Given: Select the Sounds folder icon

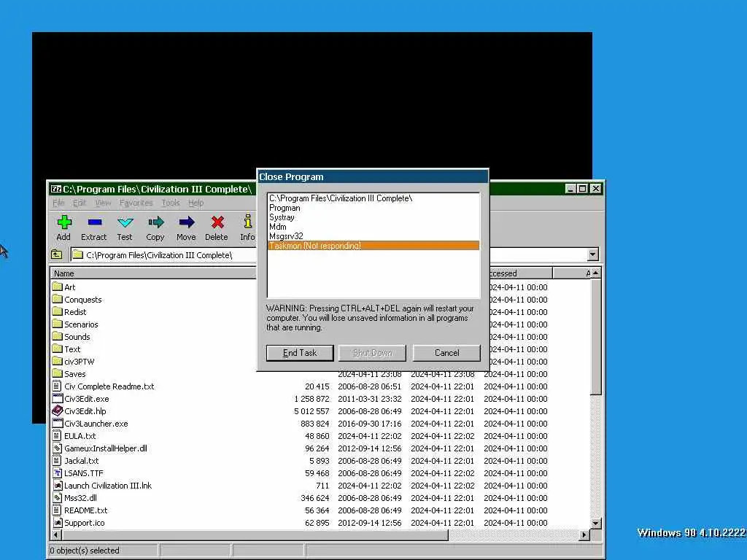Looking at the screenshot, I should [x=57, y=336].
